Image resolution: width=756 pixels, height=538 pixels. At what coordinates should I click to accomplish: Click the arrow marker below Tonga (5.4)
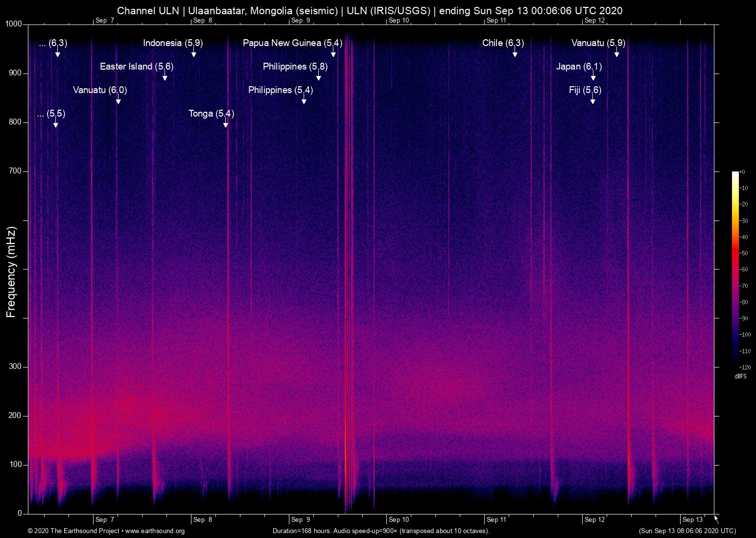tap(225, 123)
